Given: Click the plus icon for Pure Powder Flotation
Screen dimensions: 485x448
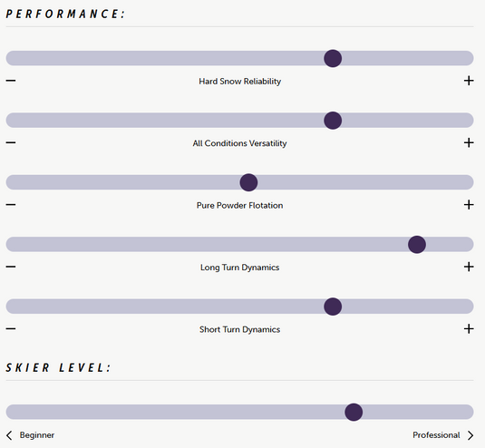Looking at the screenshot, I should (x=469, y=205).
